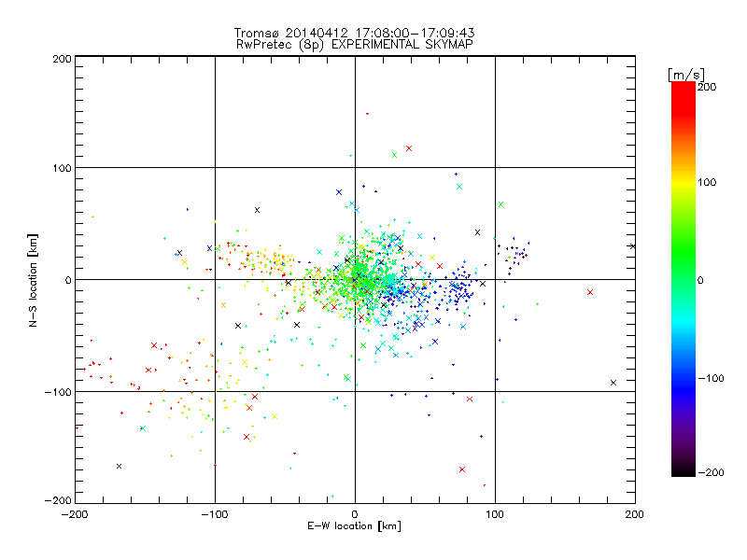Click the colorbar tick label "200"
This screenshot has height=560, width=747.
(x=707, y=87)
